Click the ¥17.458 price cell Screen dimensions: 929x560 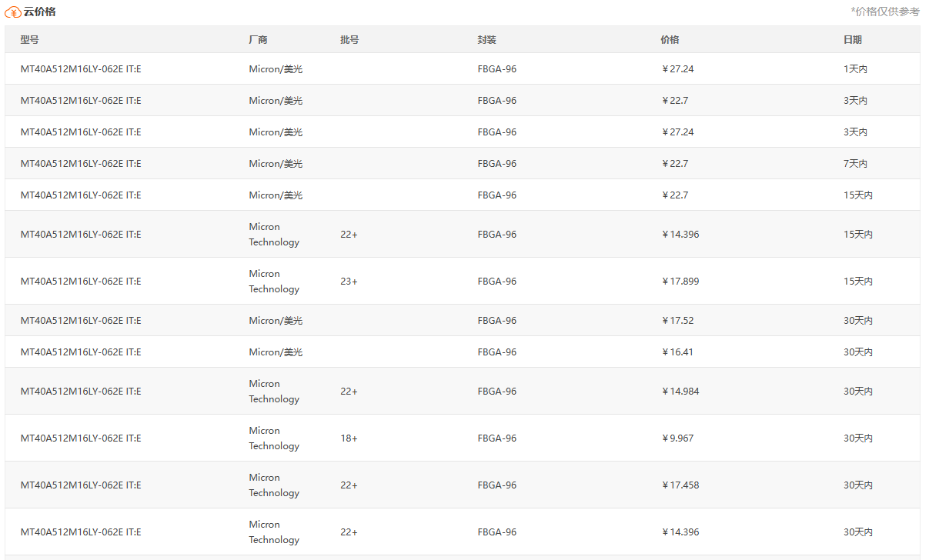(680, 485)
